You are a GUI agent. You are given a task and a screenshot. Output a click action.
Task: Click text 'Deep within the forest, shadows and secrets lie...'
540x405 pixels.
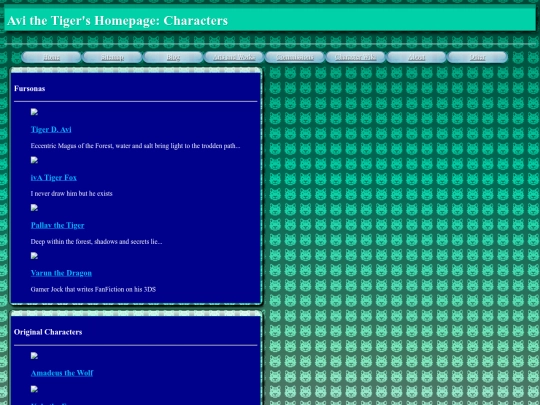pos(96,242)
